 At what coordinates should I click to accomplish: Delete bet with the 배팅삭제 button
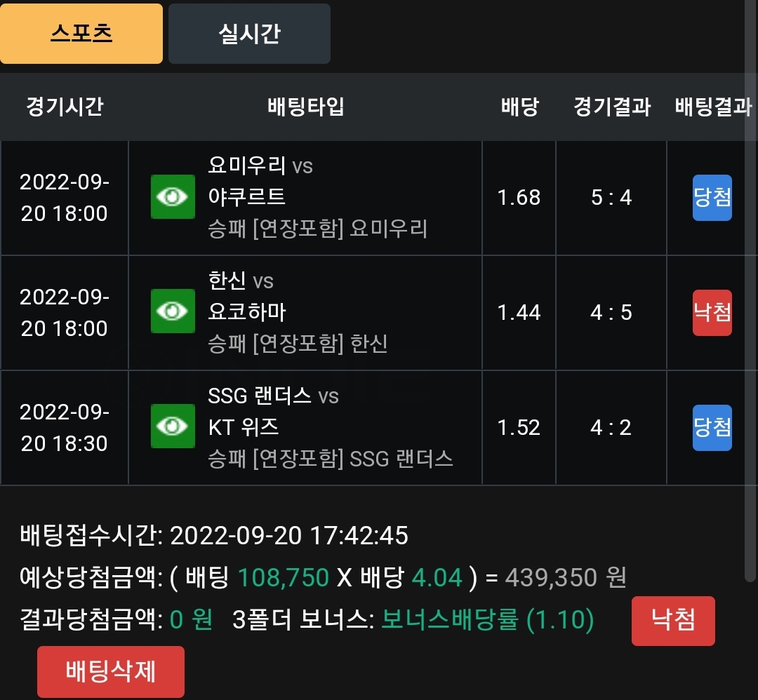pos(111,671)
